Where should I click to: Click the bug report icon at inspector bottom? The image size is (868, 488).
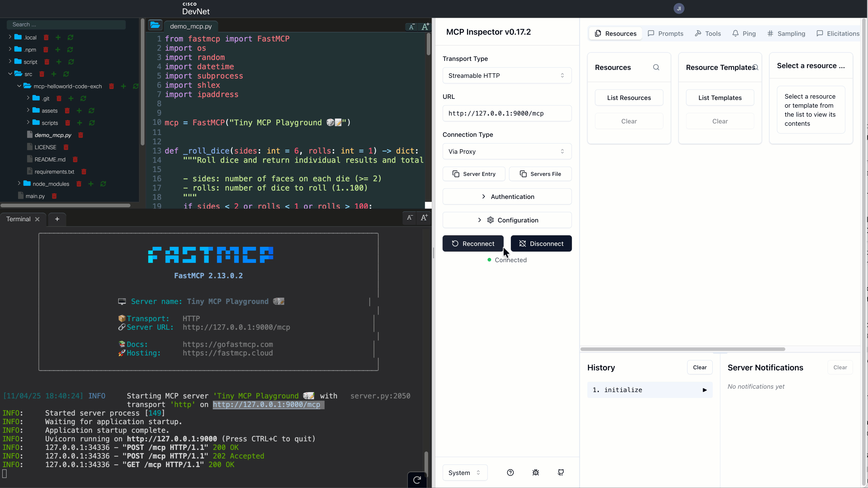coord(536,473)
